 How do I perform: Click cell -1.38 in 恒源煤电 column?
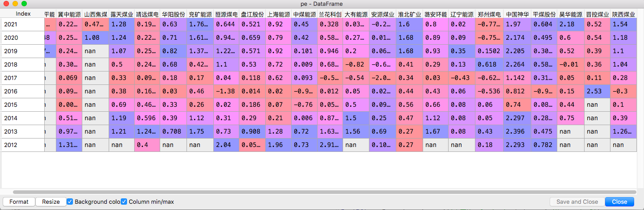click(x=226, y=92)
